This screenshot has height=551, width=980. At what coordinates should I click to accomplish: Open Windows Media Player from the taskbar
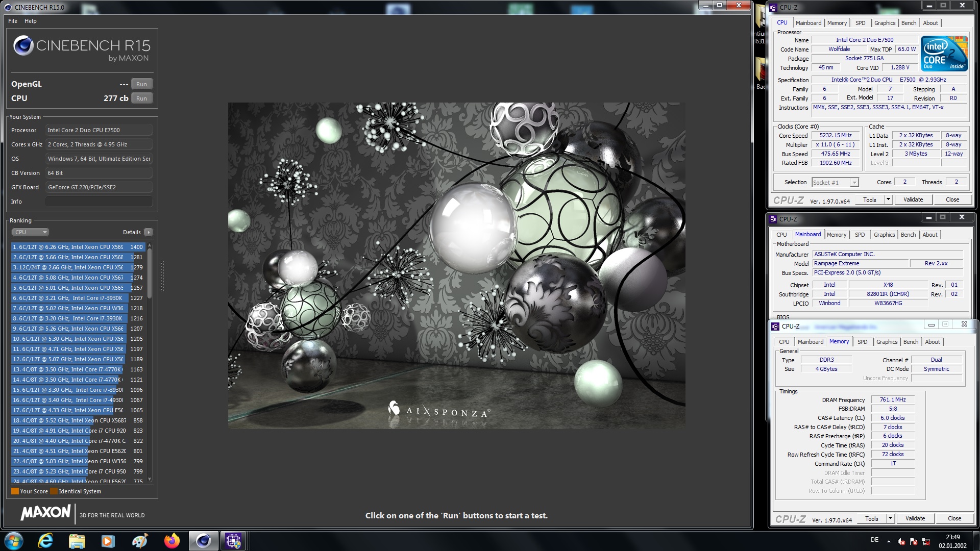108,541
